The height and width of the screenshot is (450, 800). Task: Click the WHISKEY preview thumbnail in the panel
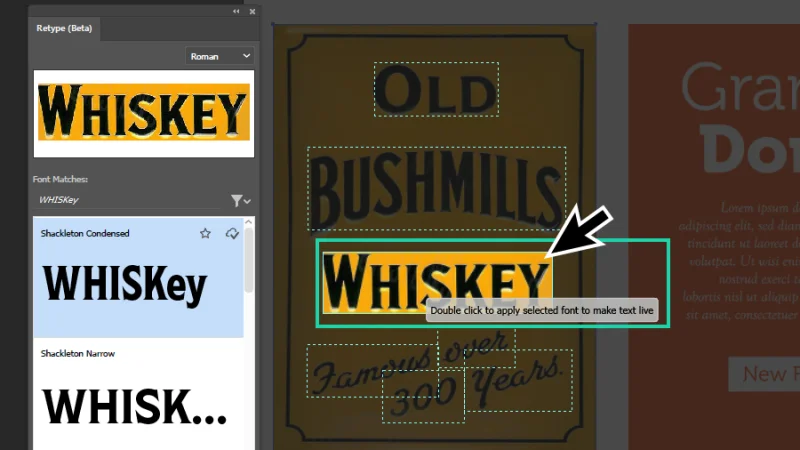point(143,112)
